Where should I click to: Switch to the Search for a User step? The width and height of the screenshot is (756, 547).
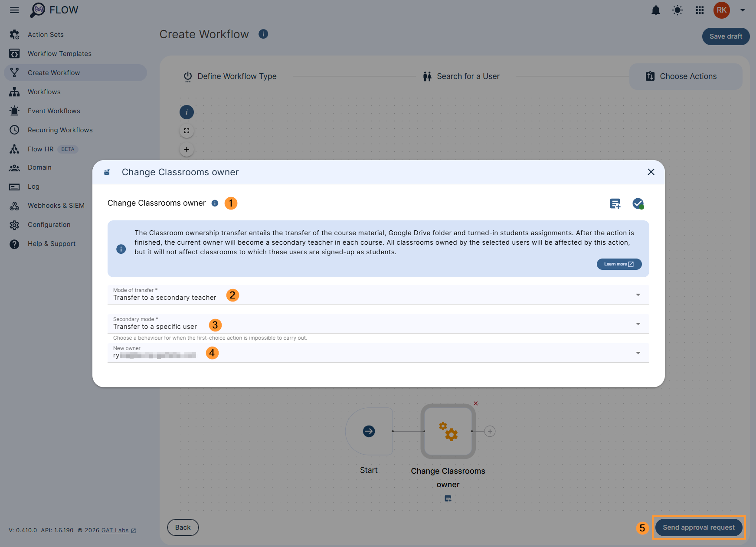tap(461, 76)
